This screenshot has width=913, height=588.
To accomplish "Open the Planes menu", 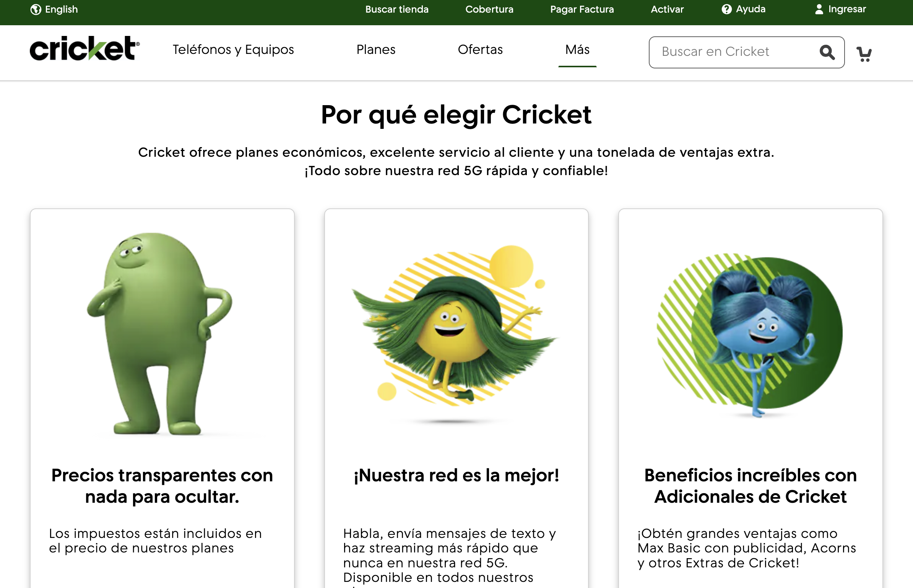I will click(376, 50).
